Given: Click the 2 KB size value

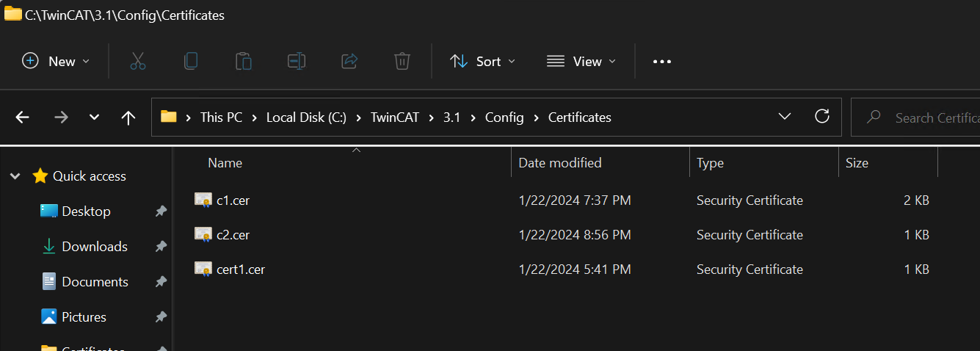Looking at the screenshot, I should (916, 200).
